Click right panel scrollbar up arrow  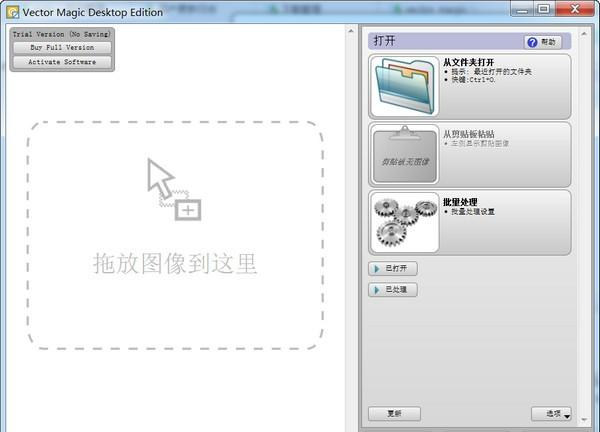(x=584, y=34)
